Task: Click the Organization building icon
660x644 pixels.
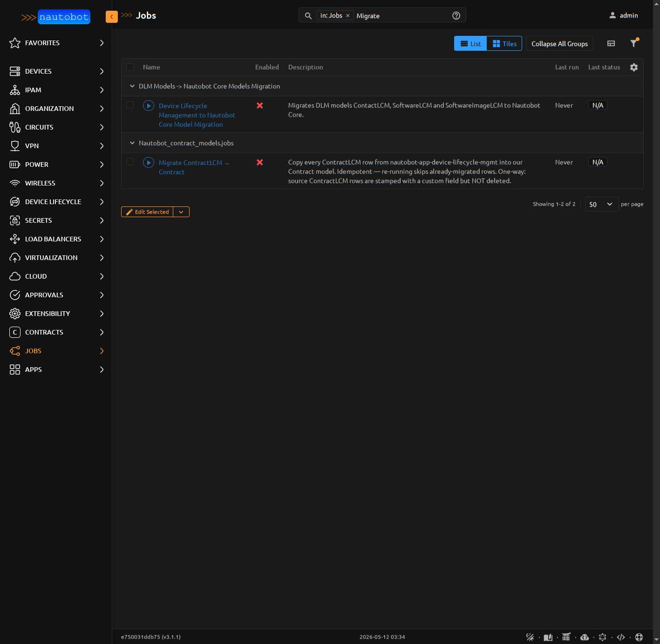Action: pyautogui.click(x=15, y=109)
